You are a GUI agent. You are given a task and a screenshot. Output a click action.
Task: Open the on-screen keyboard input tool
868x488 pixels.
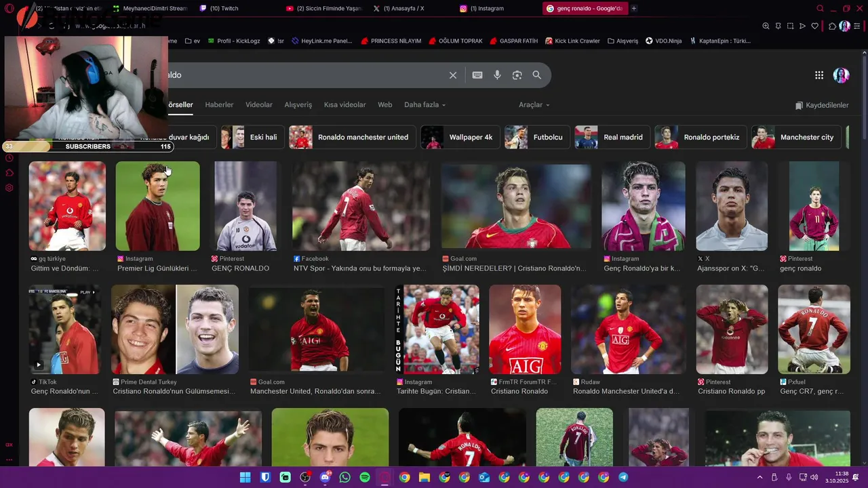pyautogui.click(x=477, y=75)
